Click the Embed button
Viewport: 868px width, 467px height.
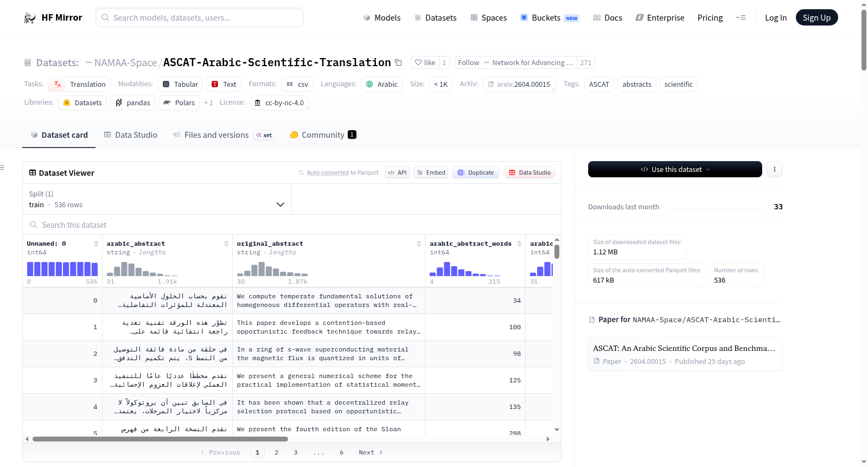click(431, 172)
